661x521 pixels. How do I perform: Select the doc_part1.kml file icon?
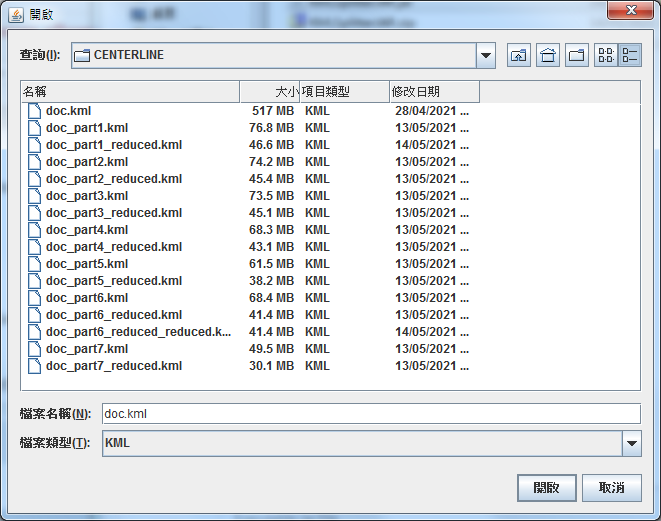35,128
